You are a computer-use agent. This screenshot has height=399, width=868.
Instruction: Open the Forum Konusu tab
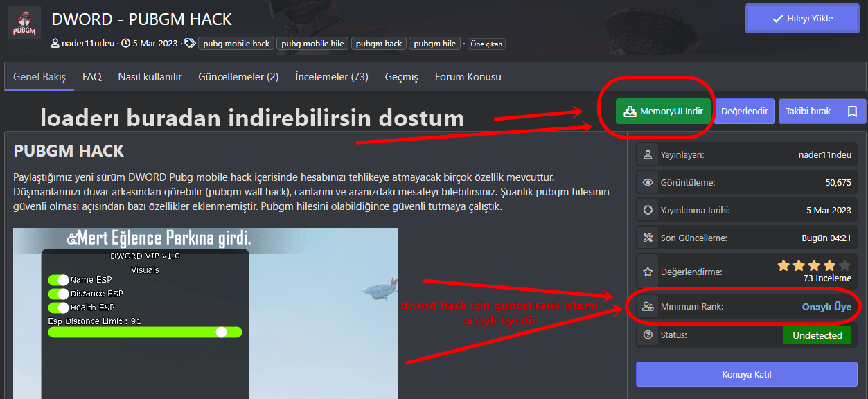pyautogui.click(x=468, y=77)
